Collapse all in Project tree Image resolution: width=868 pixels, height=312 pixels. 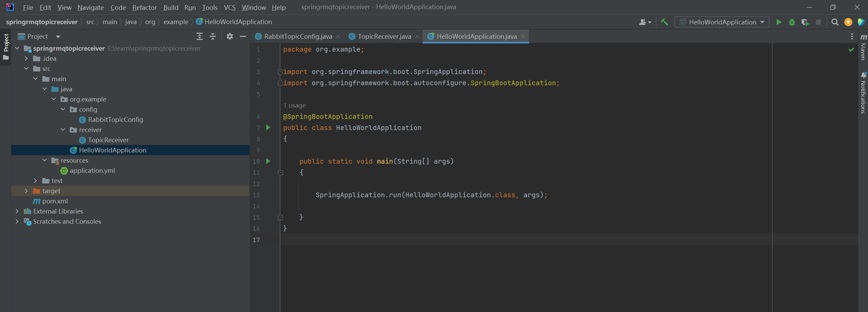[x=213, y=36]
